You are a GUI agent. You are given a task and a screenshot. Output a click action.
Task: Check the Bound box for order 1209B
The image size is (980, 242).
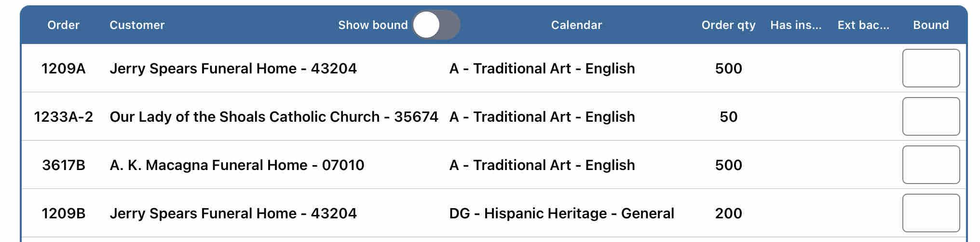point(930,213)
